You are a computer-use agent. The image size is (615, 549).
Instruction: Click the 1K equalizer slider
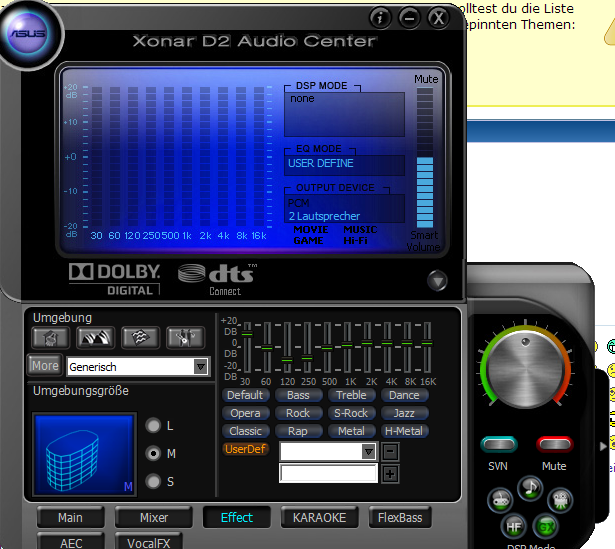tap(347, 347)
